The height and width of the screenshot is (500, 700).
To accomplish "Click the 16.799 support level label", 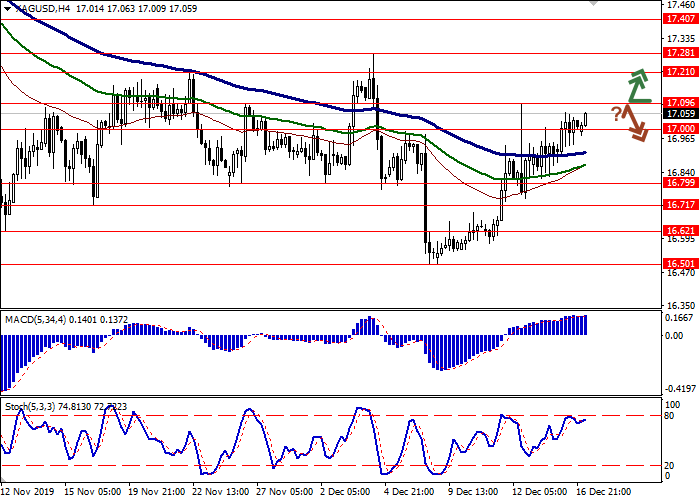I will 680,183.
